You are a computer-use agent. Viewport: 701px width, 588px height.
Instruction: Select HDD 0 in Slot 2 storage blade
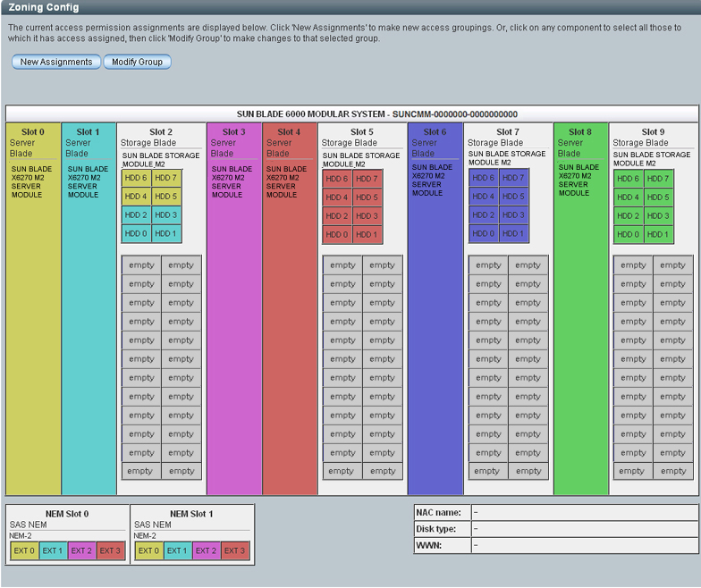(136, 234)
